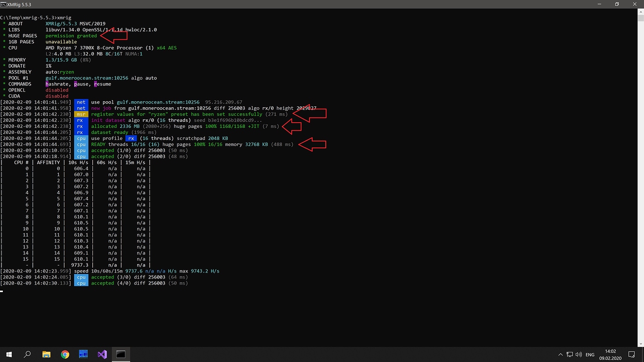Screen dimensions: 644x362
Task: Click "accepted (2/0)" log entry
Action: click(111, 157)
